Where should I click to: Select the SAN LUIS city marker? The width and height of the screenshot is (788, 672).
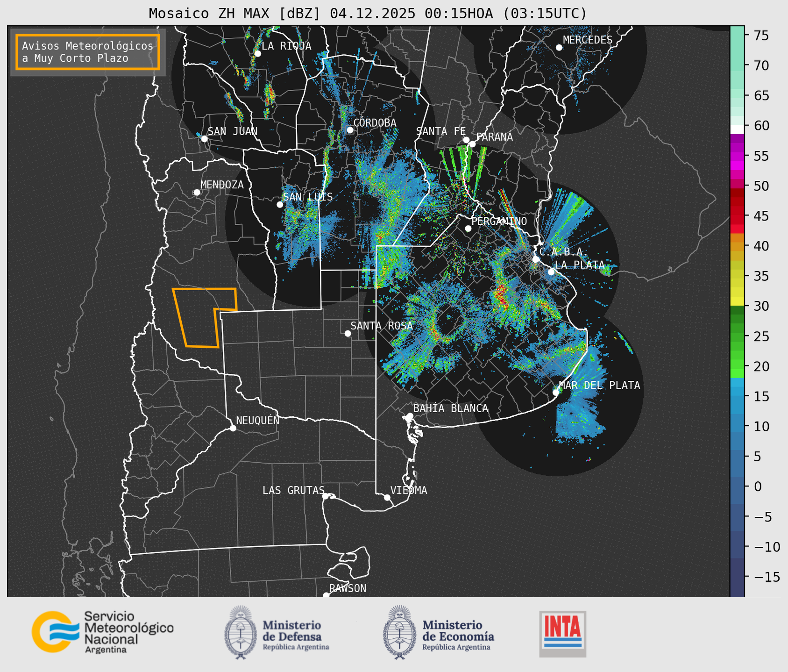click(280, 205)
